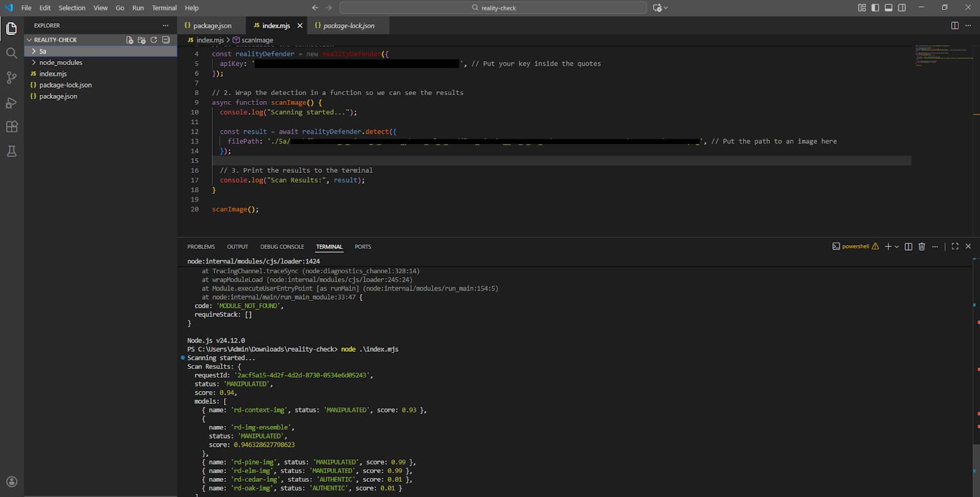Open the Run menu
The width and height of the screenshot is (980, 497).
[138, 8]
